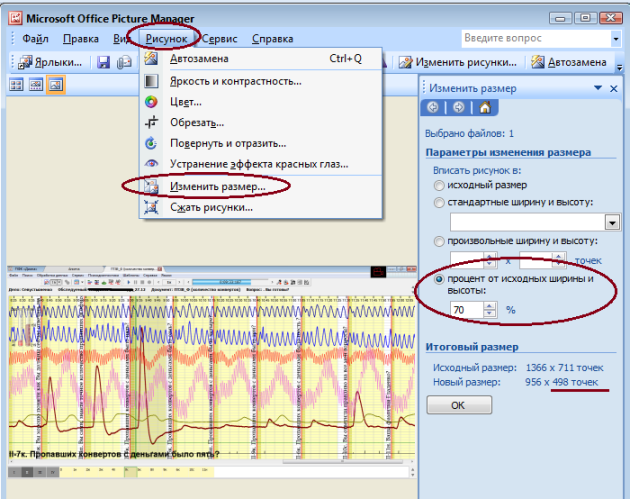Click the resize icon in menu

click(x=151, y=186)
